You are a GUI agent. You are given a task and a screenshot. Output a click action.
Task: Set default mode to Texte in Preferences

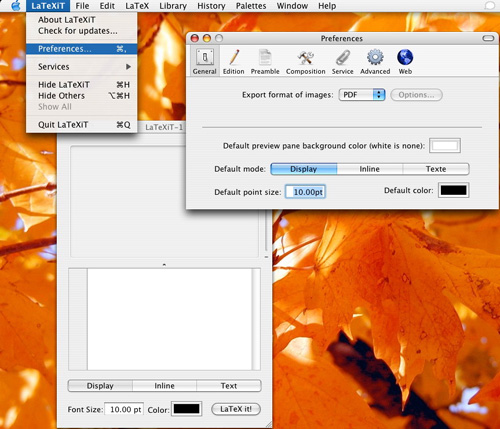(436, 169)
